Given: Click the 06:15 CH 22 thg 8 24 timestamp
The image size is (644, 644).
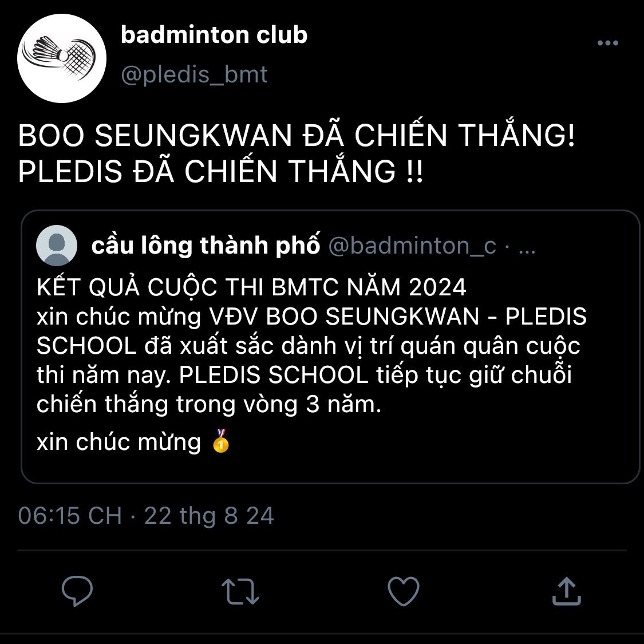Looking at the screenshot, I should point(146,515).
